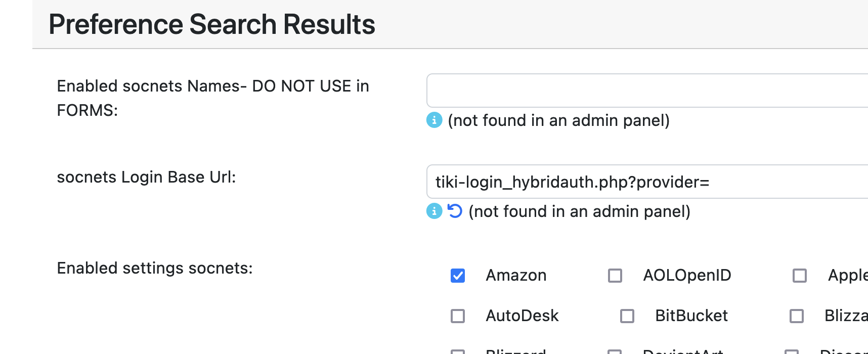The height and width of the screenshot is (354, 868).
Task: Select the AutoDesk label text
Action: coord(522,316)
